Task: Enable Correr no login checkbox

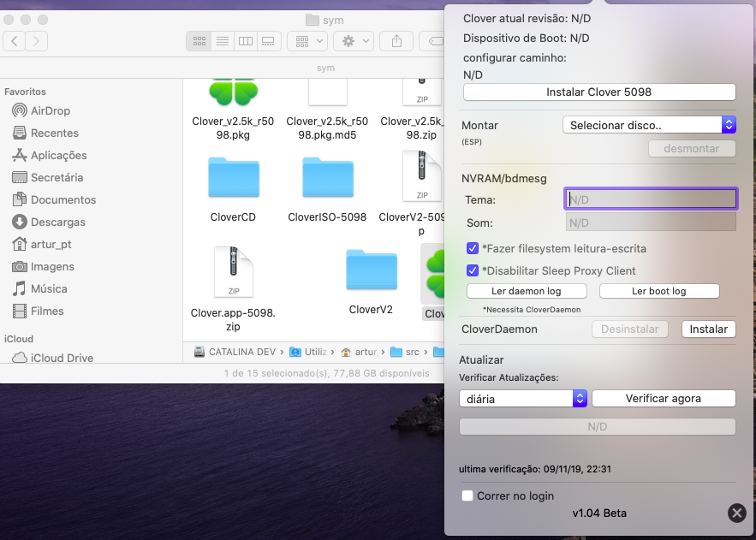Action: (467, 495)
